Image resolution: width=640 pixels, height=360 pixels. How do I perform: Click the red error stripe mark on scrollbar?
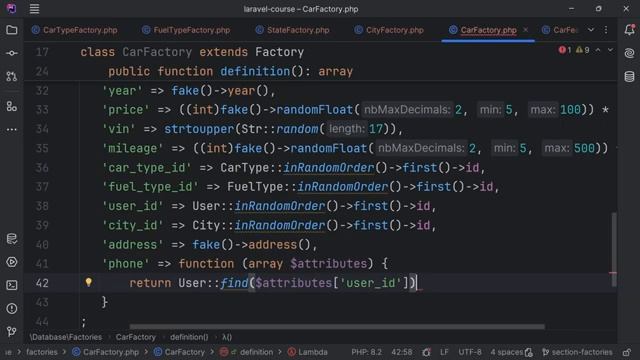(613, 273)
